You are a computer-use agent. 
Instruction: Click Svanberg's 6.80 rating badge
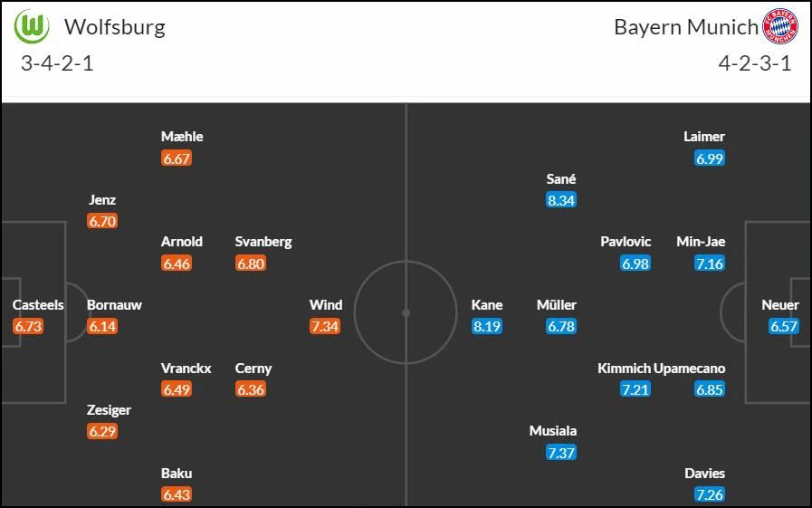[251, 264]
